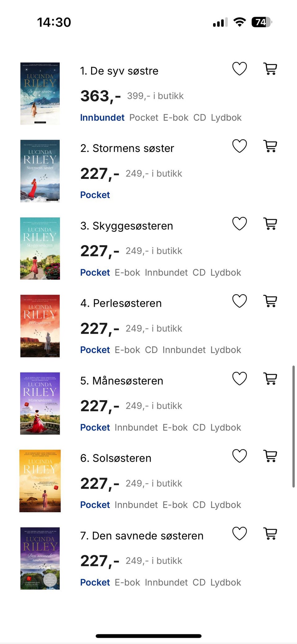Open the Perlesøsteren book cover thumbnail
This screenshot has width=297, height=644.
point(40,326)
